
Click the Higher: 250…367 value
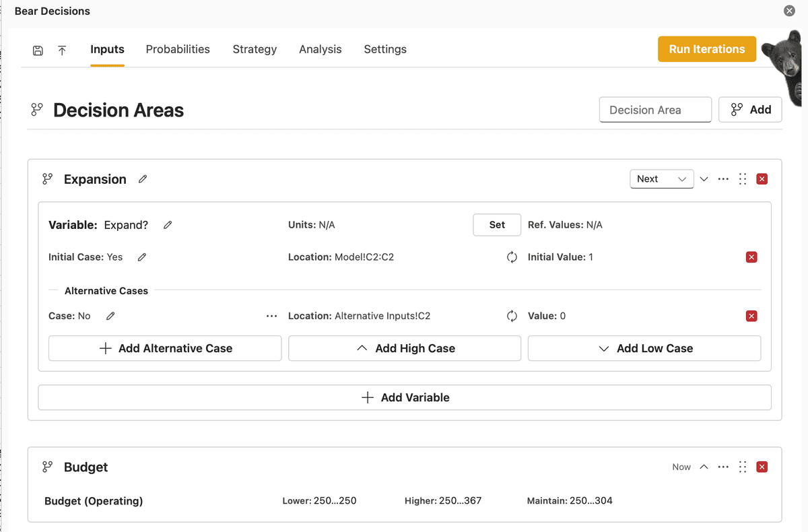tap(443, 501)
